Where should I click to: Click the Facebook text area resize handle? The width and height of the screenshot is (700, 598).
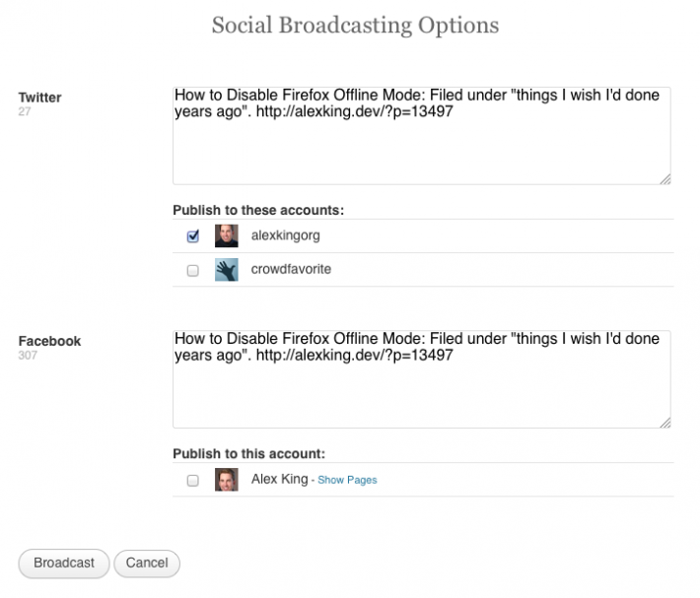click(x=665, y=423)
